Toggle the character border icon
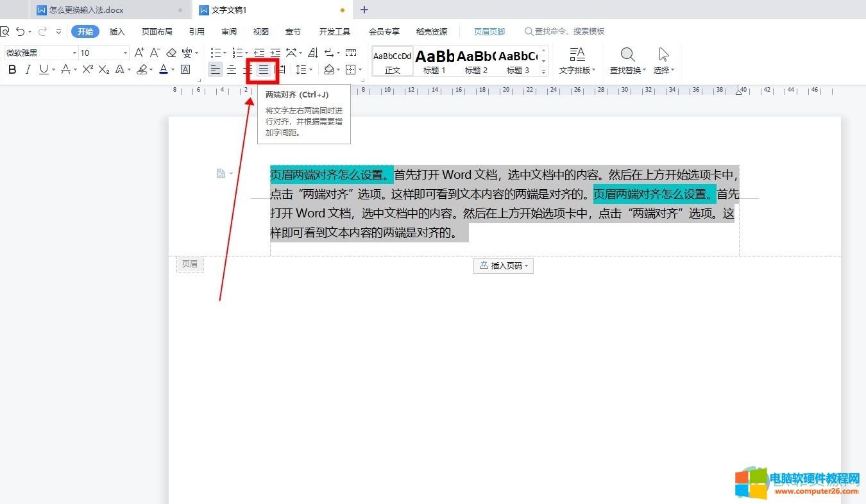The width and height of the screenshot is (866, 504). tap(185, 69)
